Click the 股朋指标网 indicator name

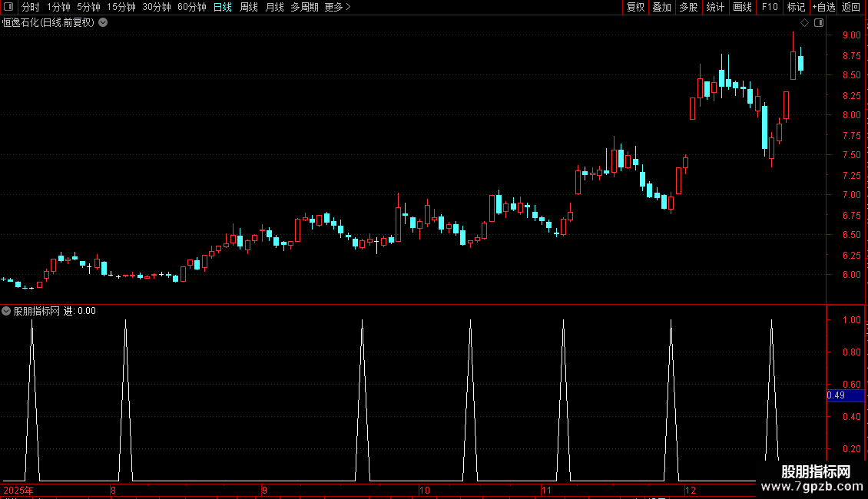37,311
